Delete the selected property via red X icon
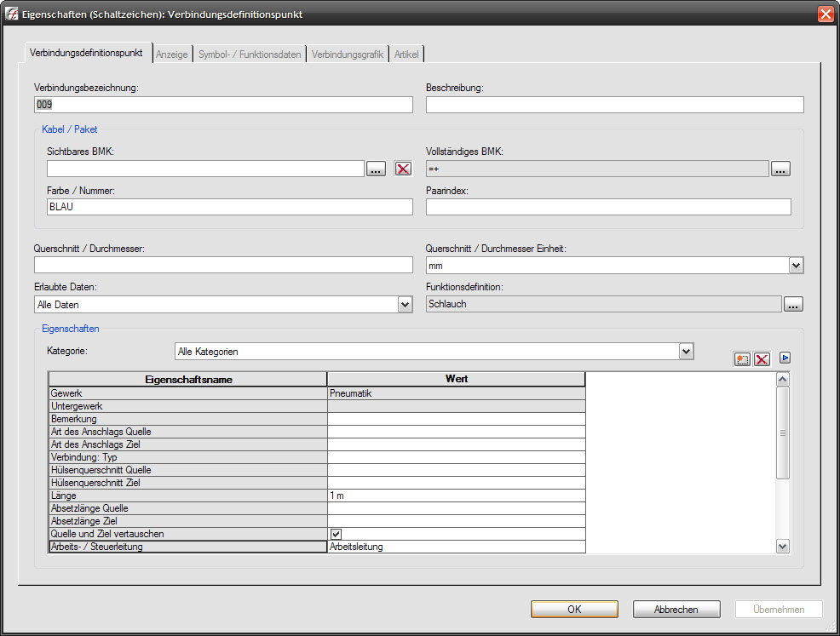This screenshot has height=636, width=840. coord(762,359)
